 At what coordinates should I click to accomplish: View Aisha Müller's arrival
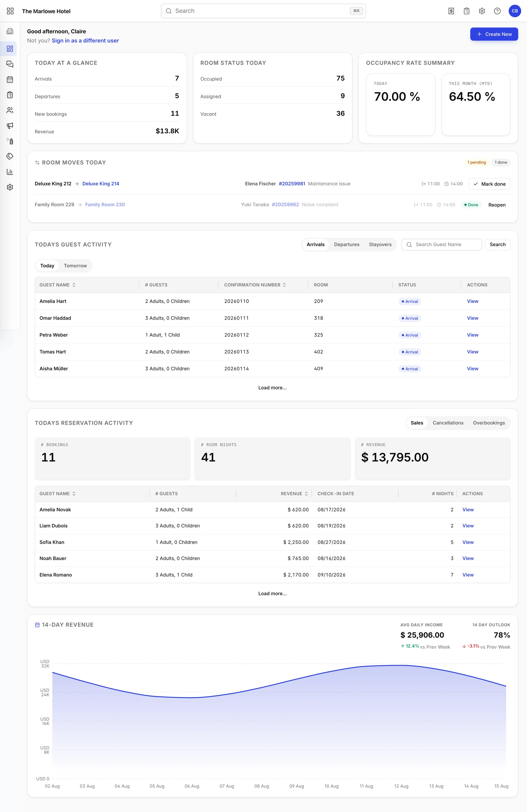(472, 369)
